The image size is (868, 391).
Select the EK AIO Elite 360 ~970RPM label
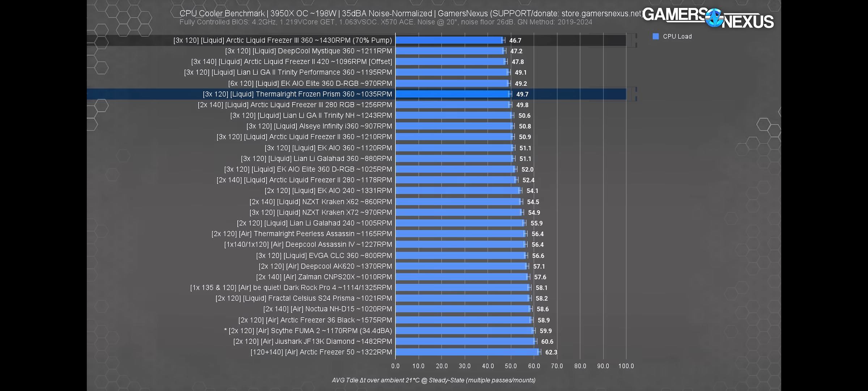pos(310,83)
